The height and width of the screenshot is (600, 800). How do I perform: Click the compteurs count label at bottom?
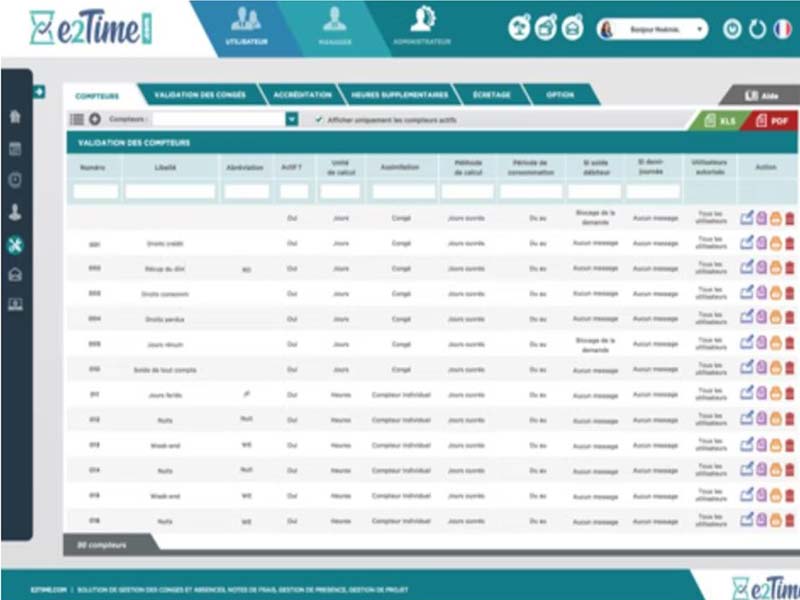point(102,545)
